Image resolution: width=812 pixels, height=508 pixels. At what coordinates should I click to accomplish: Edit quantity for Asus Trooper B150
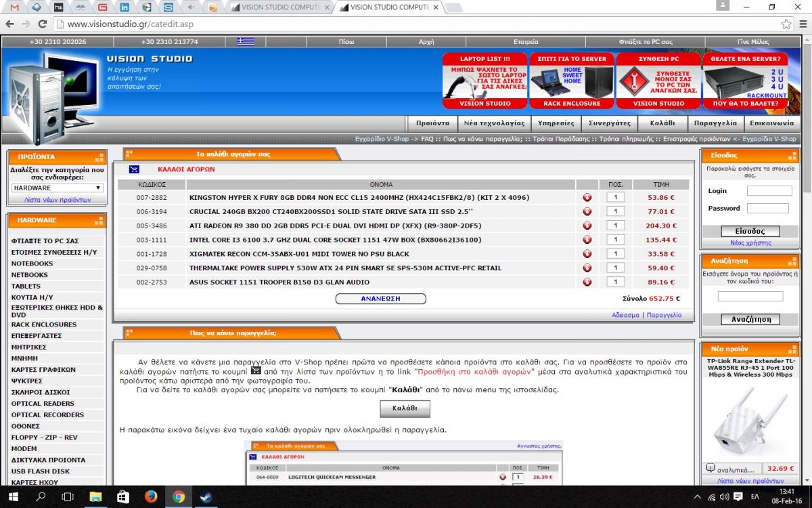(x=615, y=282)
